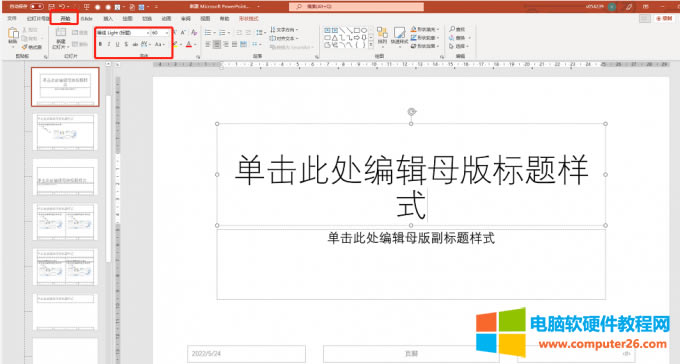This screenshot has height=364, width=680.
Task: Open the Text Direction dropdown
Action: click(x=284, y=30)
